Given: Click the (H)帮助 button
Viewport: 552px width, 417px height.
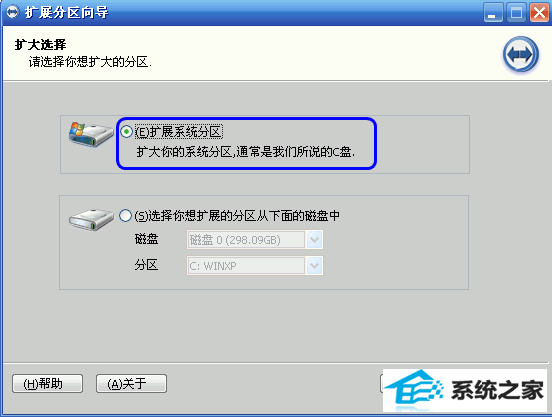Looking at the screenshot, I should (48, 383).
